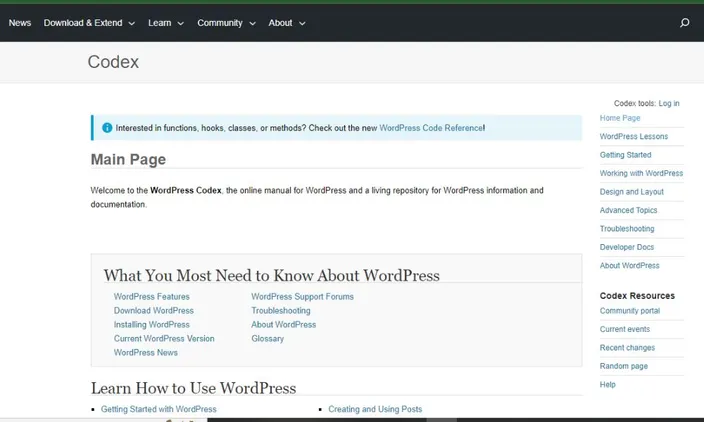
Task: Open Creating and Using Posts link
Action: [x=375, y=409]
